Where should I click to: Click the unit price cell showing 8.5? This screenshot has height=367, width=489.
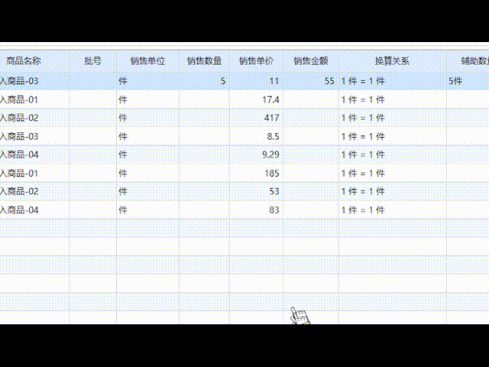coord(256,136)
